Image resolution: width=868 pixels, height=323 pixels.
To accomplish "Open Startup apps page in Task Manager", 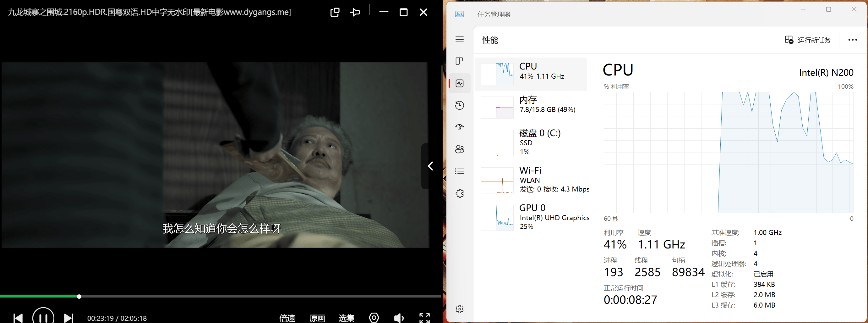I will 460,127.
